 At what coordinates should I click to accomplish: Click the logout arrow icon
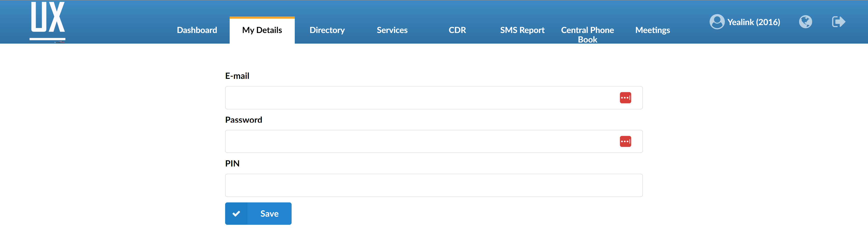[838, 22]
